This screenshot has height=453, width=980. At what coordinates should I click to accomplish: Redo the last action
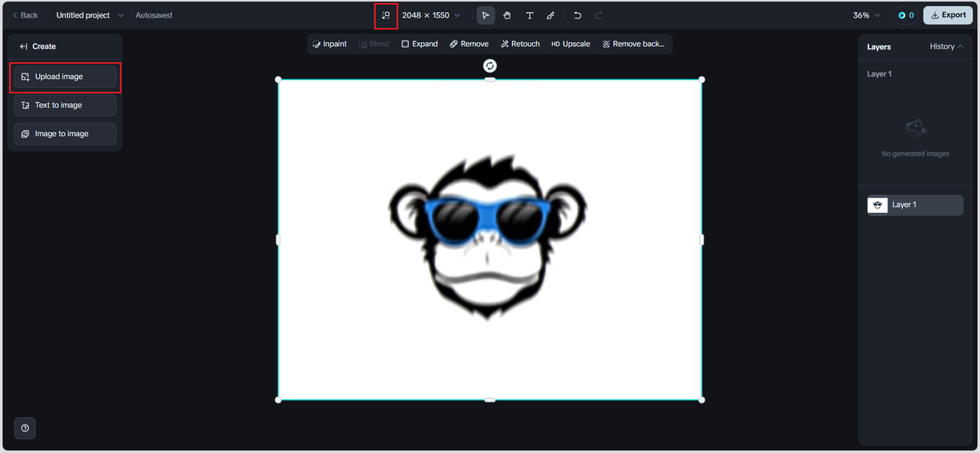pyautogui.click(x=599, y=15)
